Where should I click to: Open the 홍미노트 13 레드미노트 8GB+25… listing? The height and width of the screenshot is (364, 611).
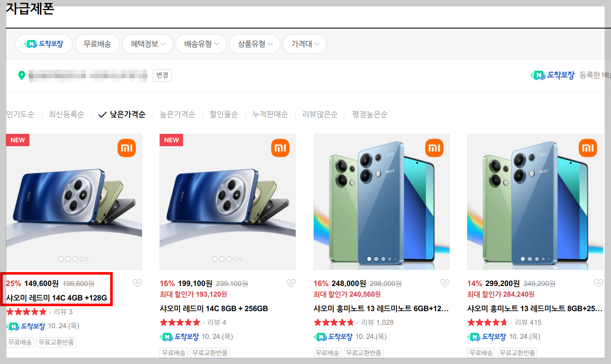coord(535,308)
